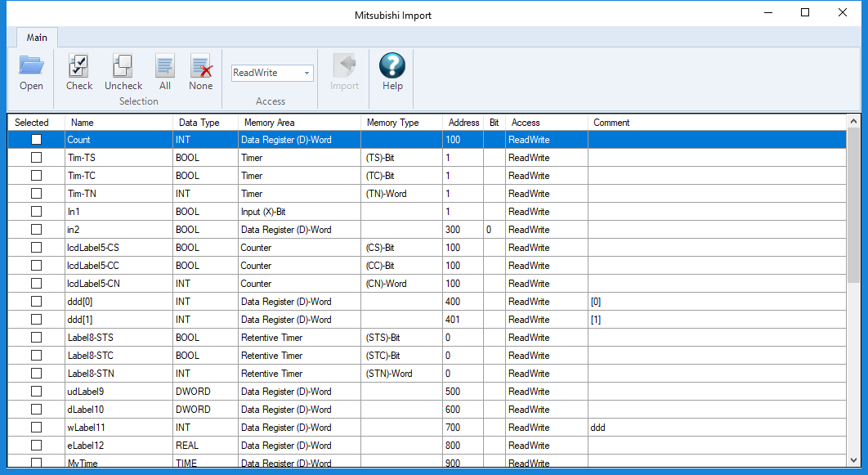Click the Bit column header

[494, 123]
